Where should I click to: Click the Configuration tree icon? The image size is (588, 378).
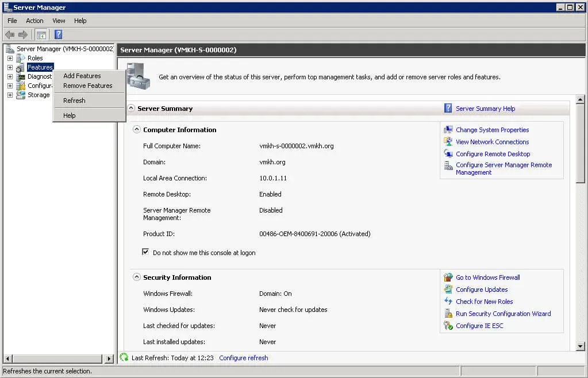[21, 86]
